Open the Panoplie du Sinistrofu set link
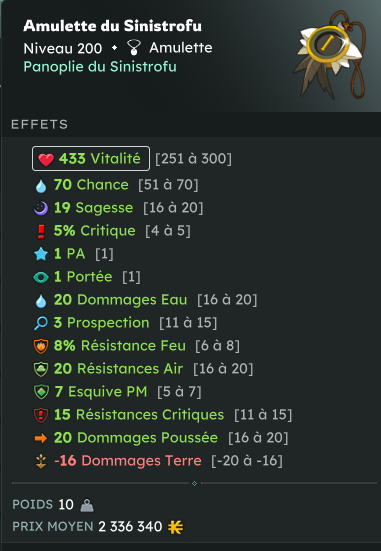This screenshot has height=551, width=381. click(100, 67)
